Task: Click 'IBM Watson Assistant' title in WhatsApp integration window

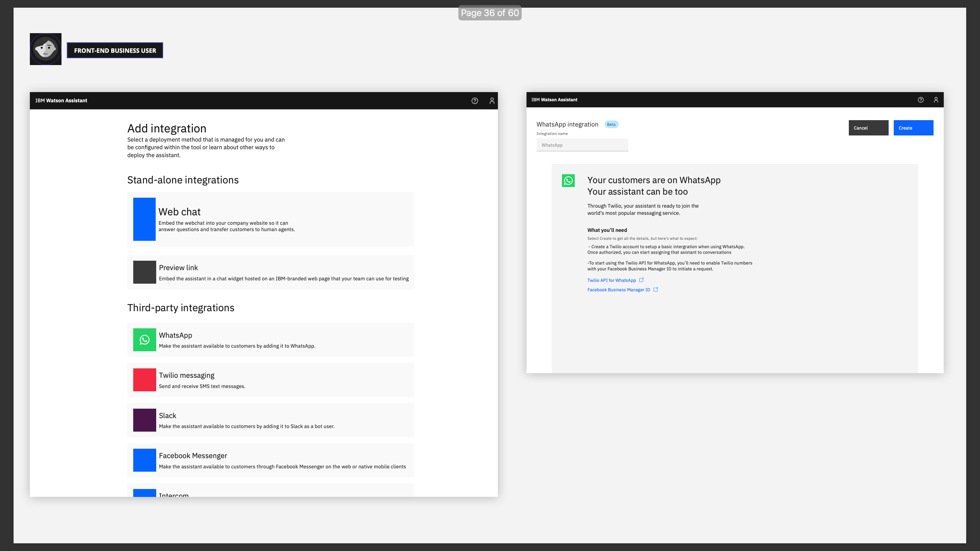Action: tap(554, 100)
